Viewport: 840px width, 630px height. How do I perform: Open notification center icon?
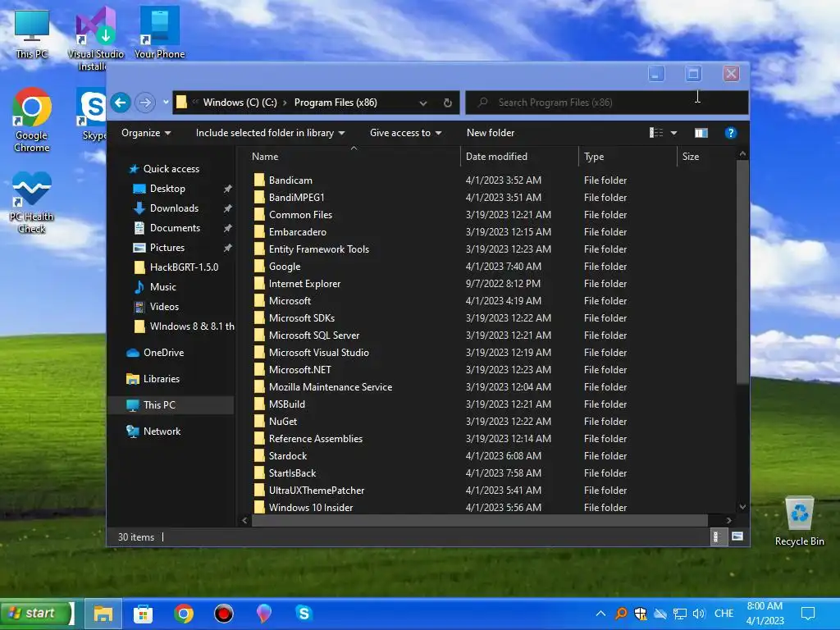pos(808,614)
